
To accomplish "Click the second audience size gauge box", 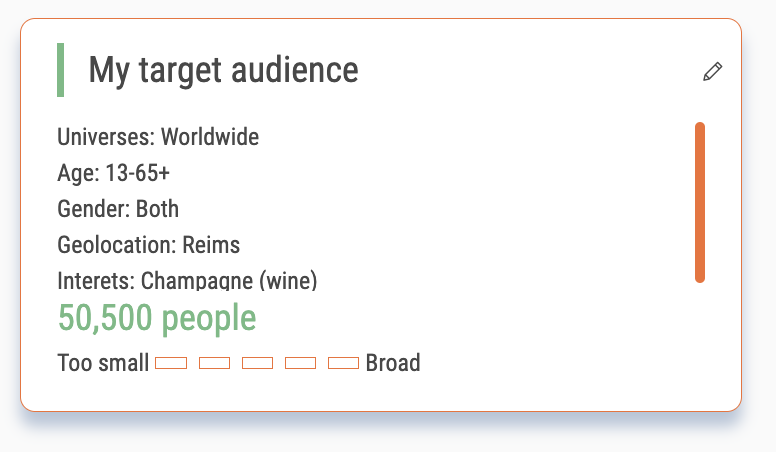I will coord(214,363).
